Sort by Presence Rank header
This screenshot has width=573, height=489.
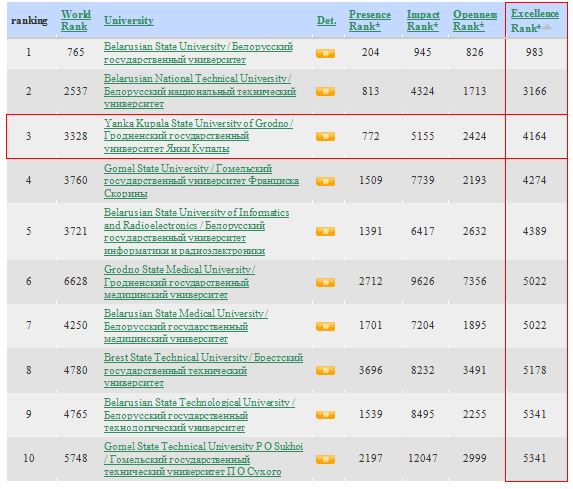(369, 20)
